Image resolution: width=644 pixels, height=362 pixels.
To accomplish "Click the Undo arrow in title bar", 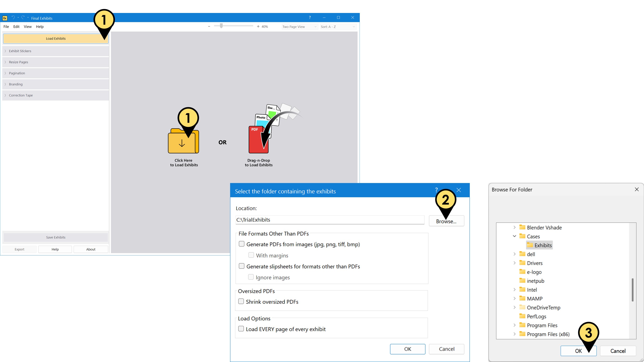I will pyautogui.click(x=13, y=17).
